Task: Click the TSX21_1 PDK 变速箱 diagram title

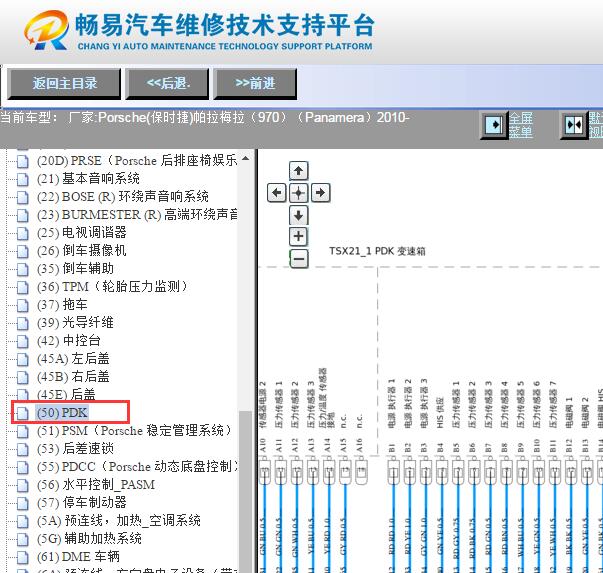Action: [x=377, y=251]
